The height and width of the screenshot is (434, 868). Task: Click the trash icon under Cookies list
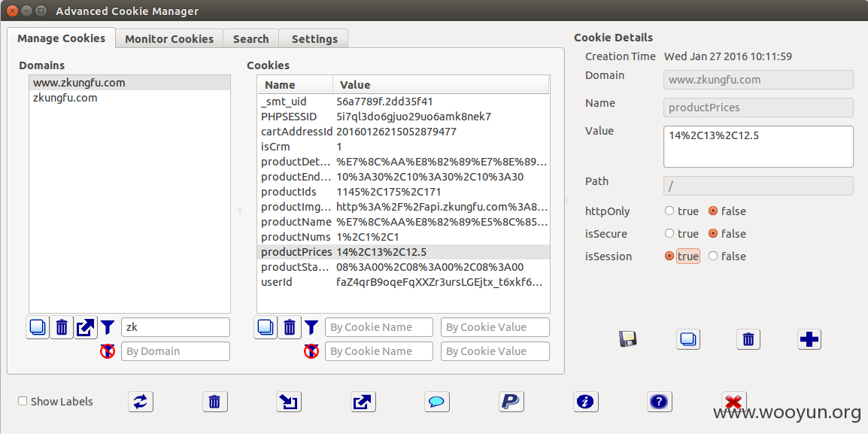[289, 327]
